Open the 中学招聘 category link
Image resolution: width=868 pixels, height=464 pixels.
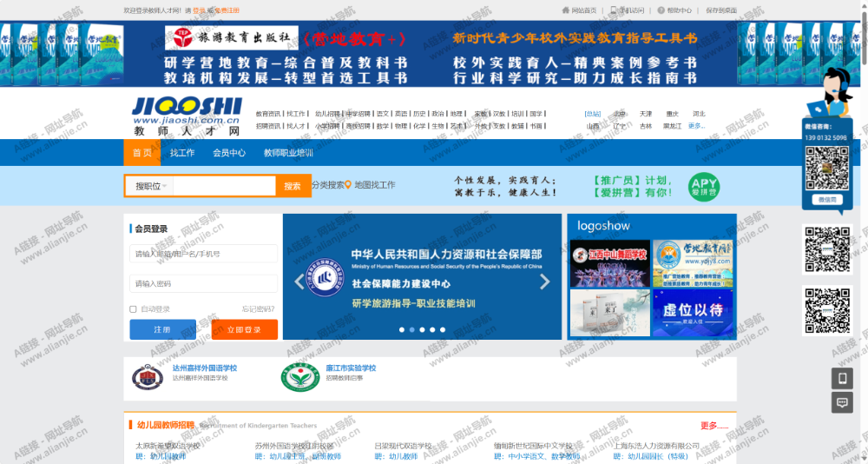tap(358, 114)
